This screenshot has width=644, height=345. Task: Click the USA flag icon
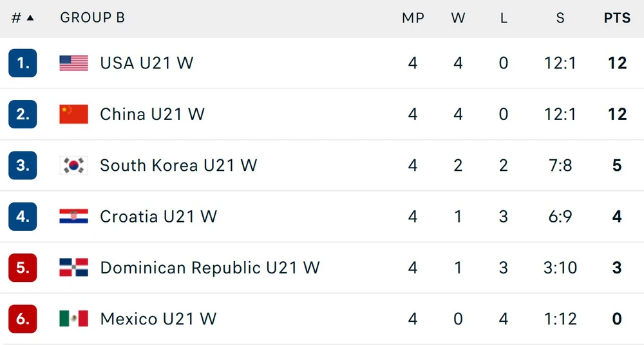coord(73,63)
